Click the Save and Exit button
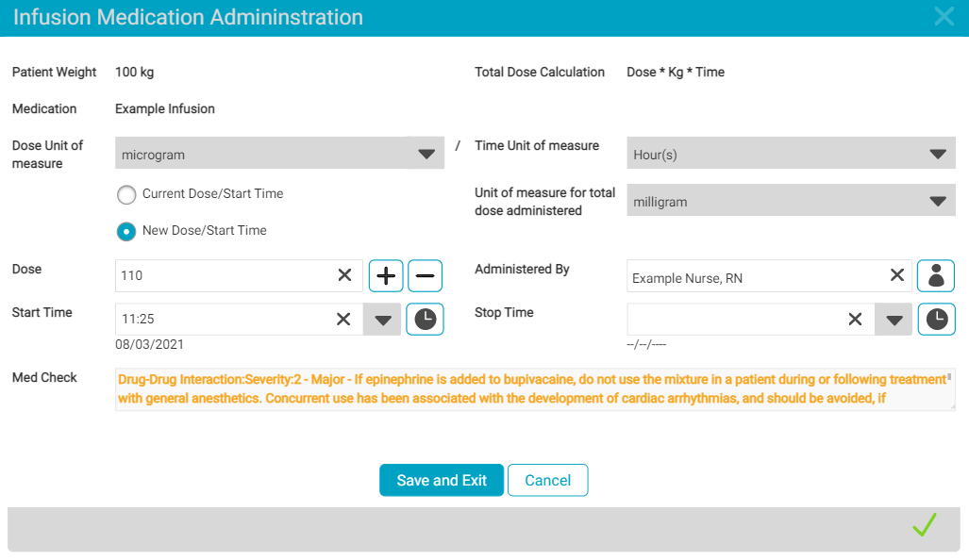 click(442, 480)
